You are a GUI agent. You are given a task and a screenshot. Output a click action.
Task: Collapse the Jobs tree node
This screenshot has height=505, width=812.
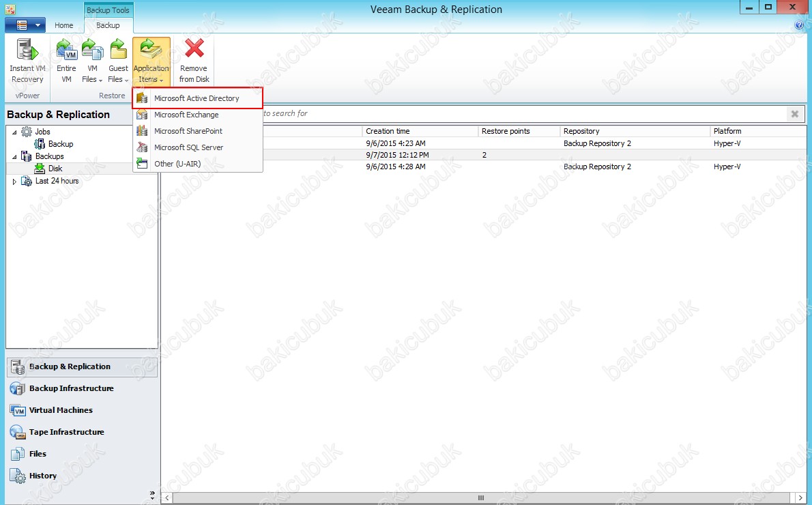pyautogui.click(x=14, y=132)
